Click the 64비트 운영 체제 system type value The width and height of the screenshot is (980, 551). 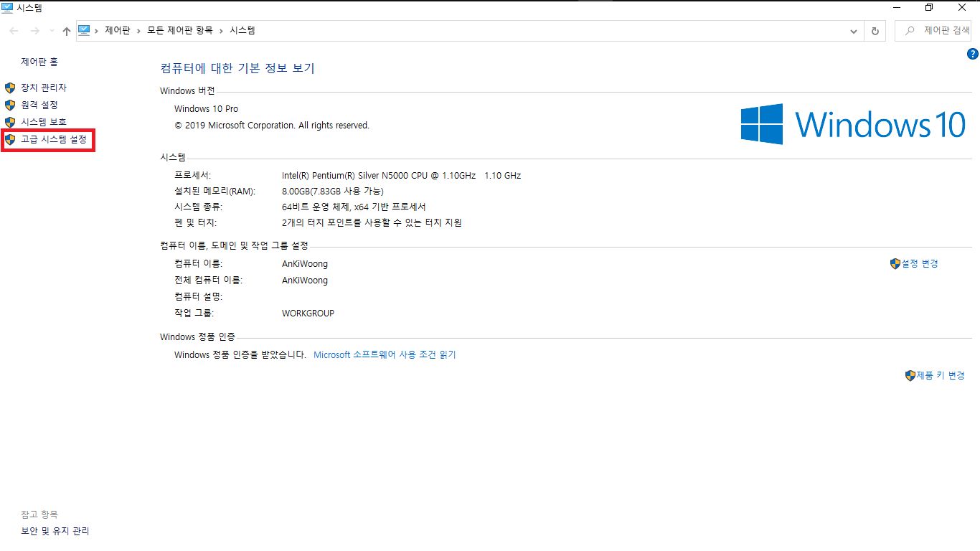pyautogui.click(x=354, y=207)
